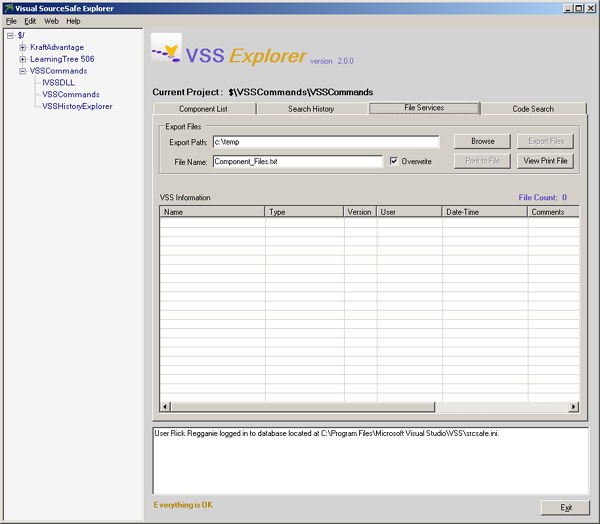
Task: Click the version 2.0.0 text
Action: pyautogui.click(x=332, y=61)
